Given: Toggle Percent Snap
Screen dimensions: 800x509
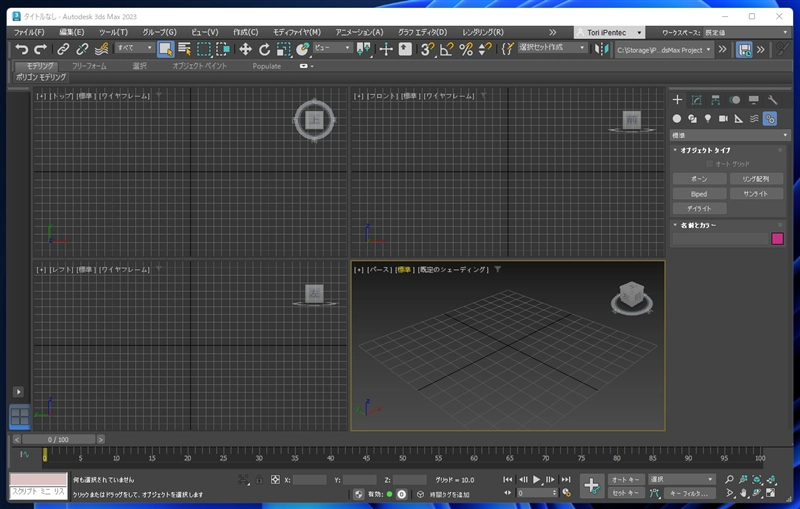Looking at the screenshot, I should [x=466, y=49].
